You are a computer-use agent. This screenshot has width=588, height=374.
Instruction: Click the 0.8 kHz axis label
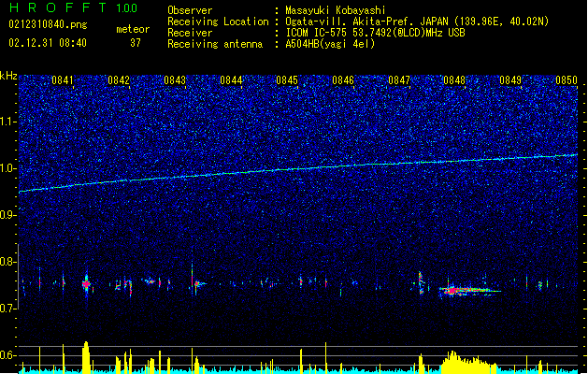[x=7, y=262]
